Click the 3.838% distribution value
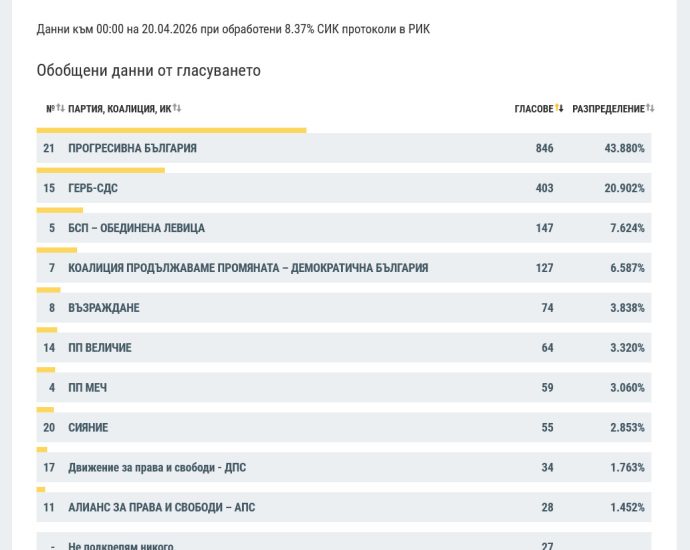Image resolution: width=690 pixels, height=550 pixels. tap(627, 308)
